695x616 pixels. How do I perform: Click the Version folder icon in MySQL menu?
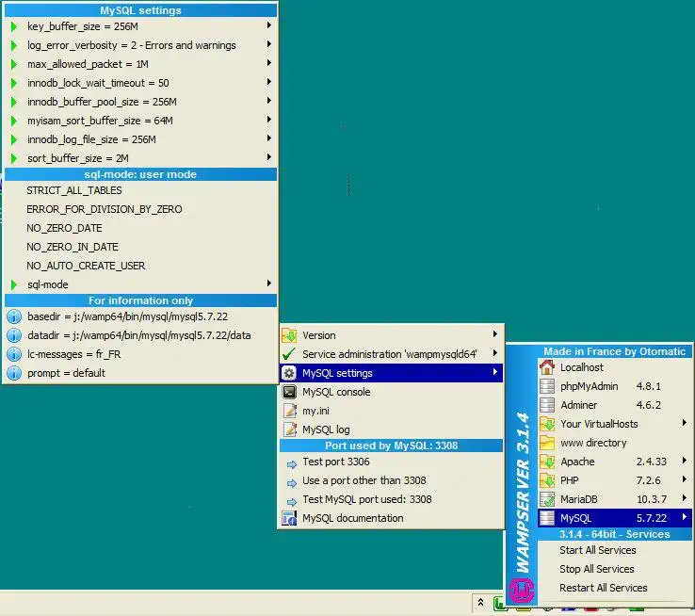coord(289,335)
